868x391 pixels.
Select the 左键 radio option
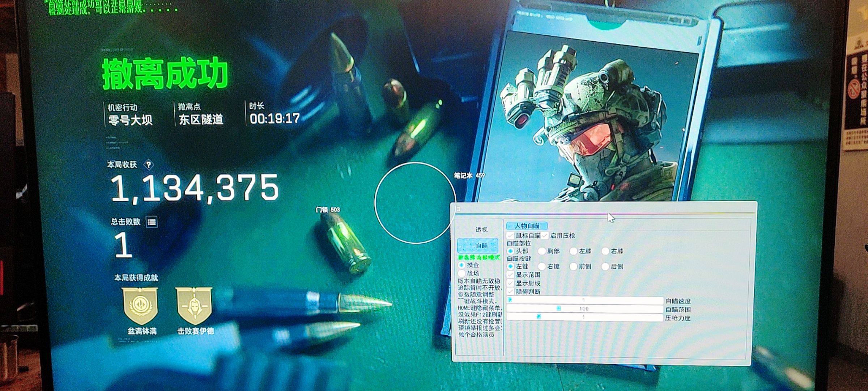coord(511,266)
